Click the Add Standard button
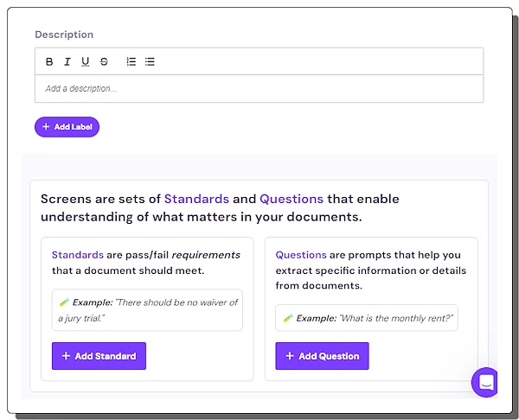The width and height of the screenshot is (519, 420). (99, 356)
